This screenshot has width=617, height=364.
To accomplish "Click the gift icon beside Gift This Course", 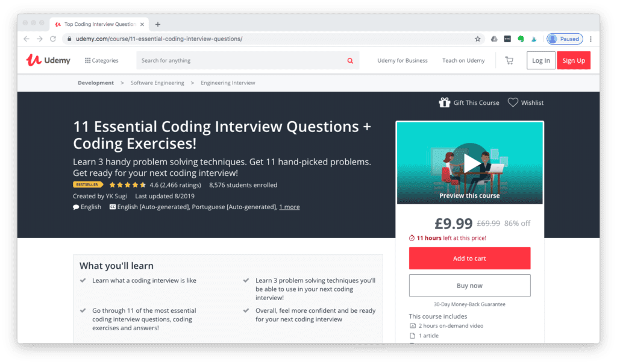I will 445,102.
